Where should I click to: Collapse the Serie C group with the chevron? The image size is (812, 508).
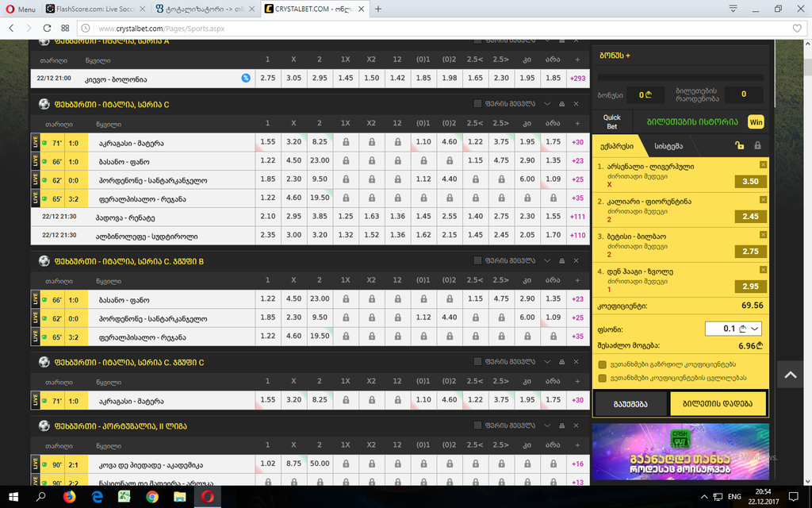click(547, 104)
